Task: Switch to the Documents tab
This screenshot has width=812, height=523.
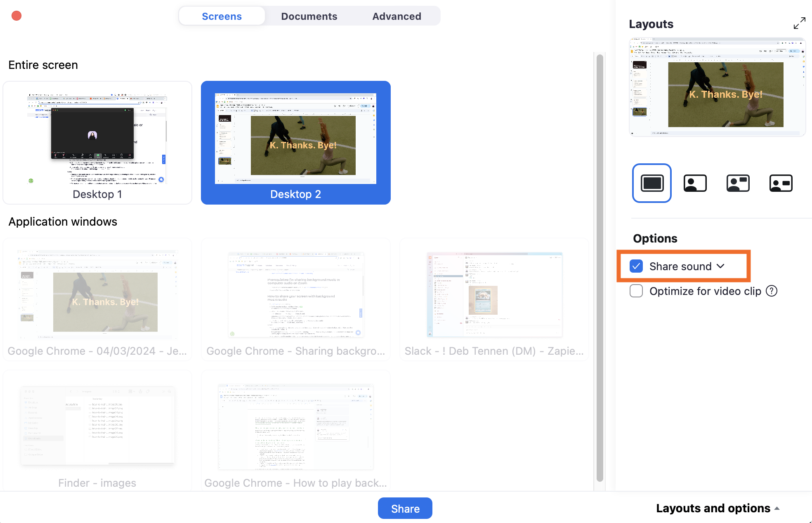Action: (x=309, y=16)
